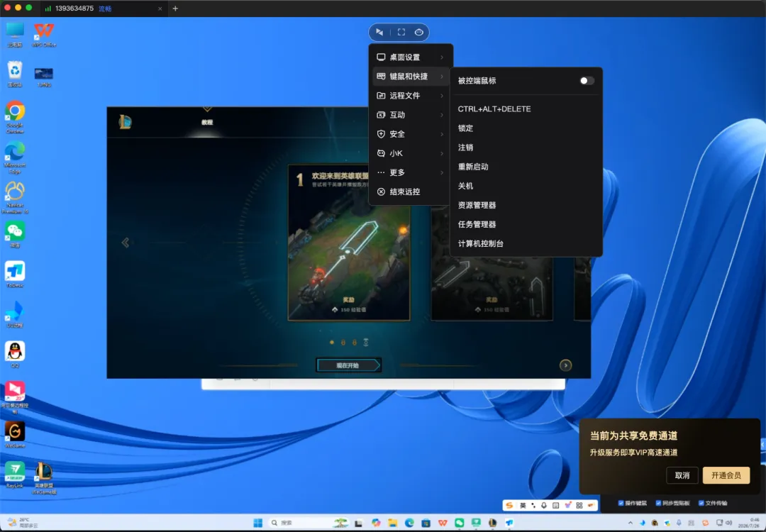Uncheck the 操作键鼠 checkbox

click(621, 503)
